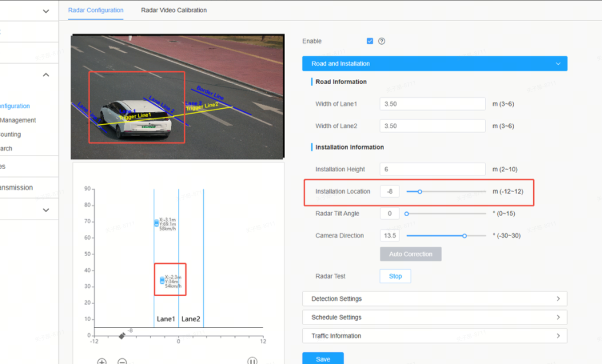Collapse the Road and Installation section
The height and width of the screenshot is (364, 602).
pos(435,64)
